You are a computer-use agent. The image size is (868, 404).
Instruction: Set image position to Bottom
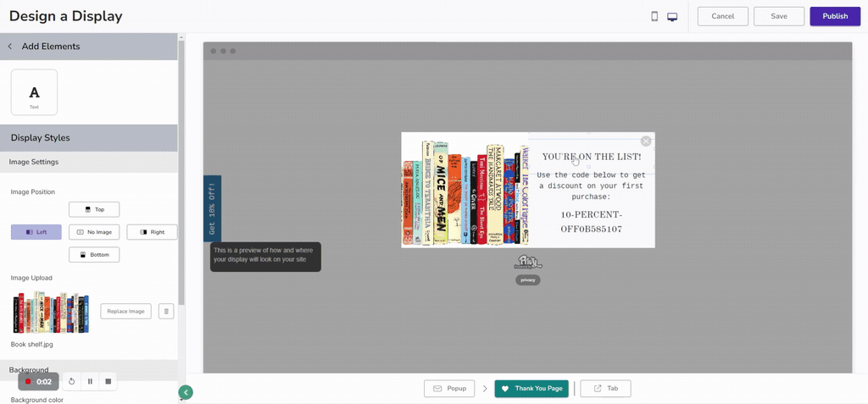pyautogui.click(x=94, y=255)
